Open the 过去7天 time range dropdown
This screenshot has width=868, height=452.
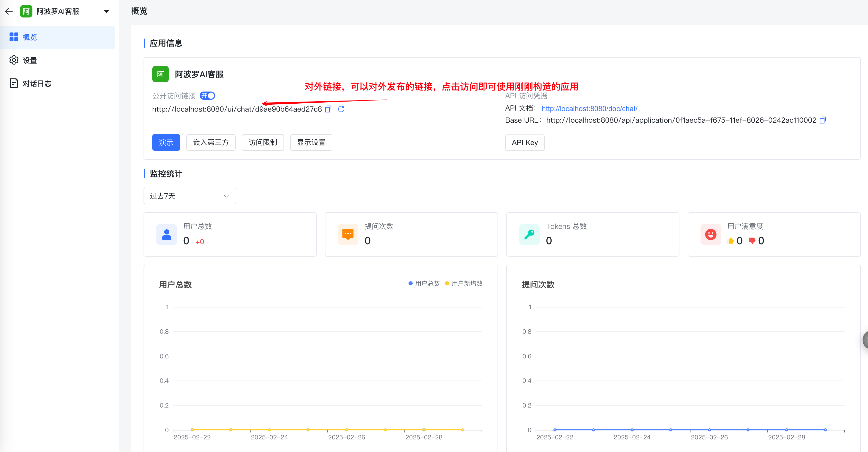click(190, 196)
